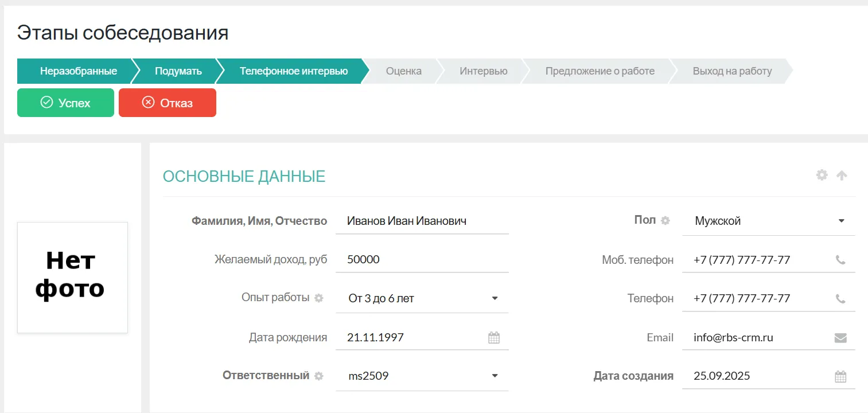
Task: Click the gear icon beside Опыт работы
Action: (319, 298)
